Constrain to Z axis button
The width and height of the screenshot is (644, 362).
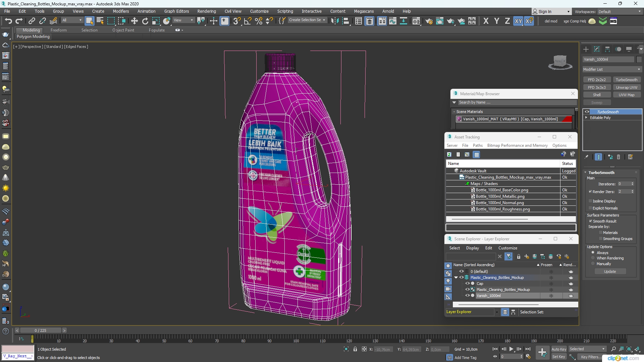(507, 21)
